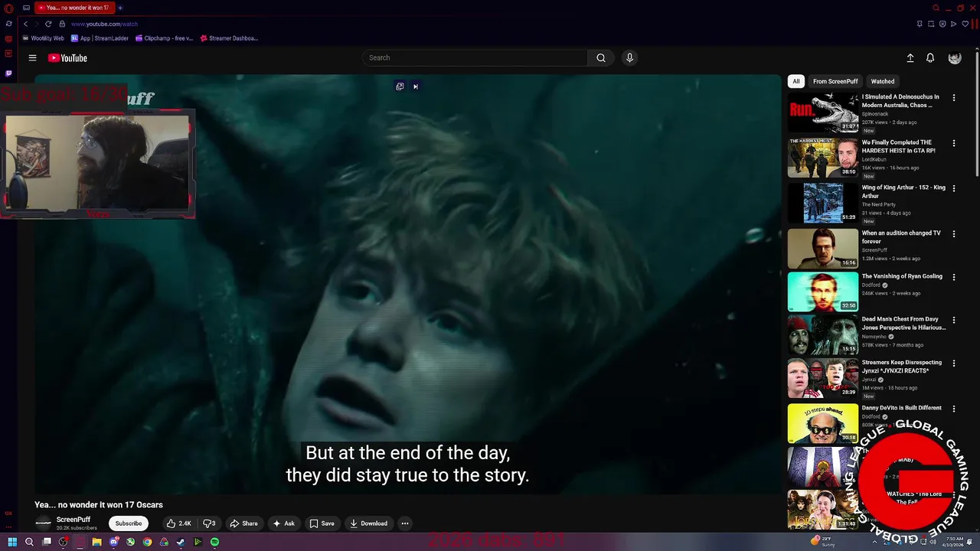Open Spotify from taskbar
980x551 pixels.
pyautogui.click(x=214, y=542)
